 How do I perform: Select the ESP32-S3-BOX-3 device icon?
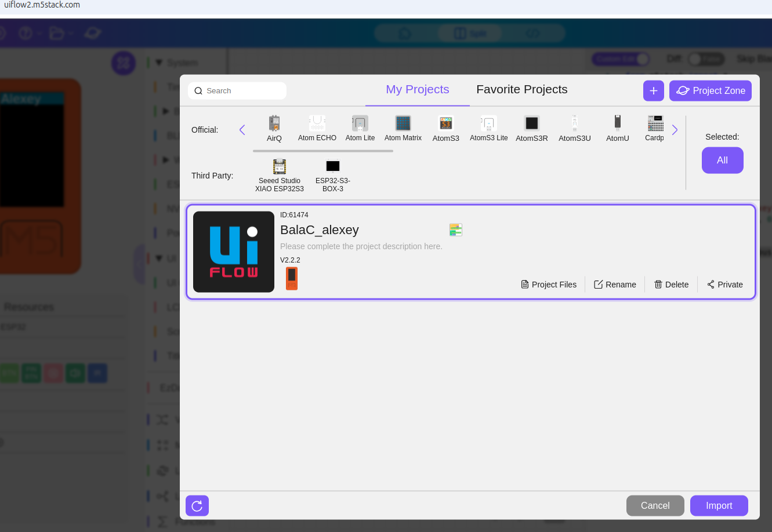coord(333,166)
